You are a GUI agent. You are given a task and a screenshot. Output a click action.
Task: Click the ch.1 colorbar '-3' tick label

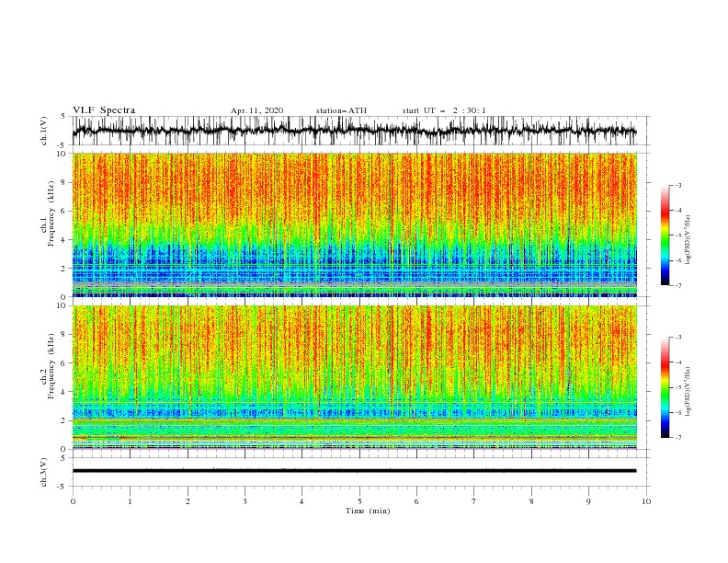678,185
